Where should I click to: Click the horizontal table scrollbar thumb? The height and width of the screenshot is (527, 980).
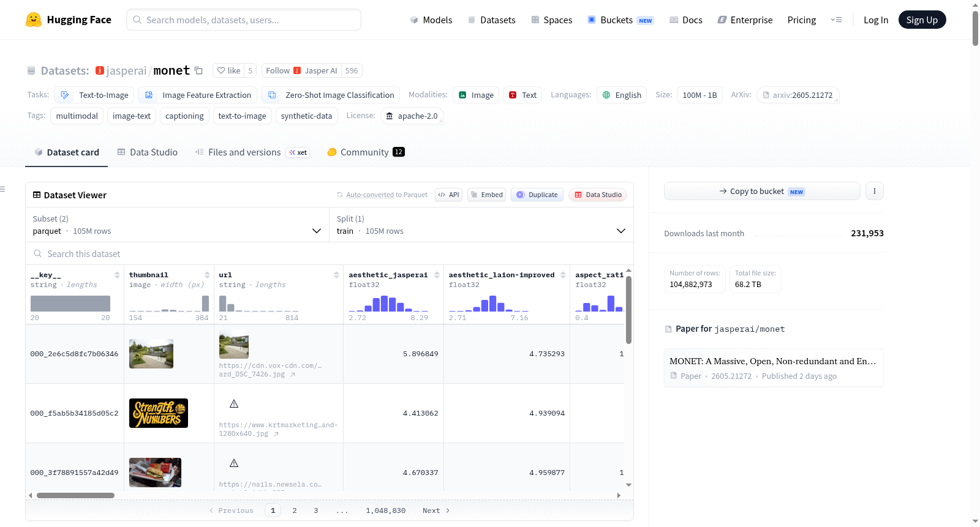point(75,495)
